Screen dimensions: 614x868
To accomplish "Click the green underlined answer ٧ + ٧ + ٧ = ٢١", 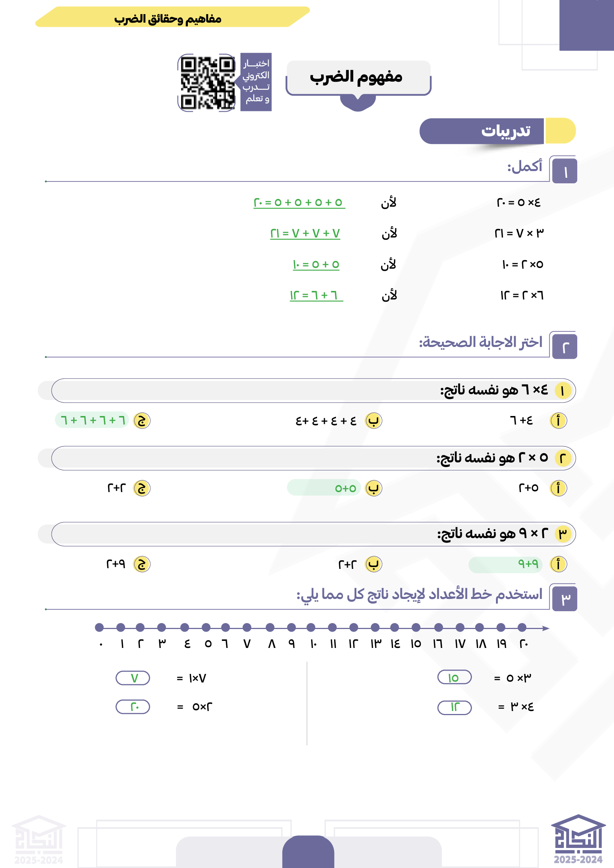I will (x=305, y=234).
